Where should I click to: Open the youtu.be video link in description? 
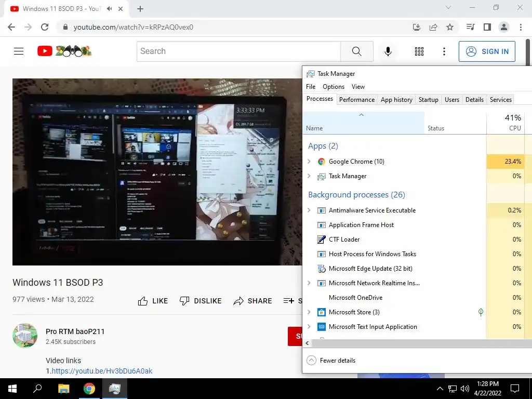pos(102,371)
